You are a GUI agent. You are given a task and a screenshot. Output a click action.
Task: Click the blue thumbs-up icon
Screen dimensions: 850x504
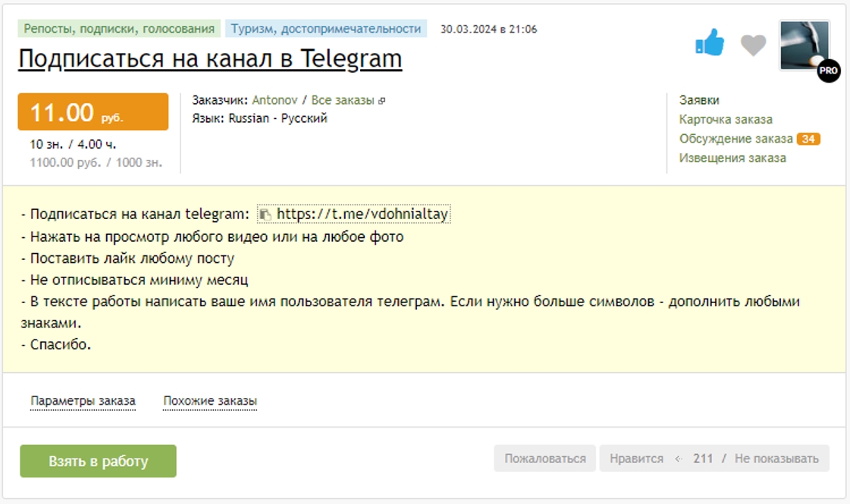[x=710, y=42]
